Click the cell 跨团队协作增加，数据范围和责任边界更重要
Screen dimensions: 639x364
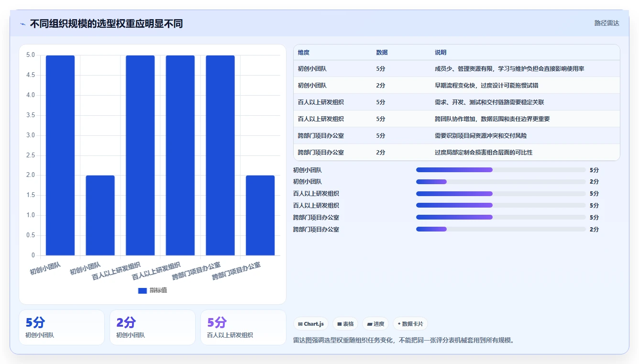[x=492, y=119]
